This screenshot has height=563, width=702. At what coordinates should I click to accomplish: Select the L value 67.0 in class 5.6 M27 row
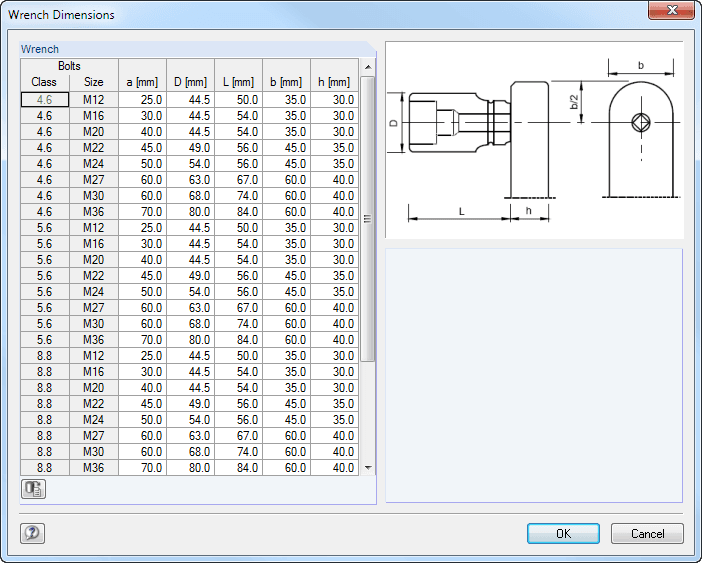pyautogui.click(x=239, y=307)
